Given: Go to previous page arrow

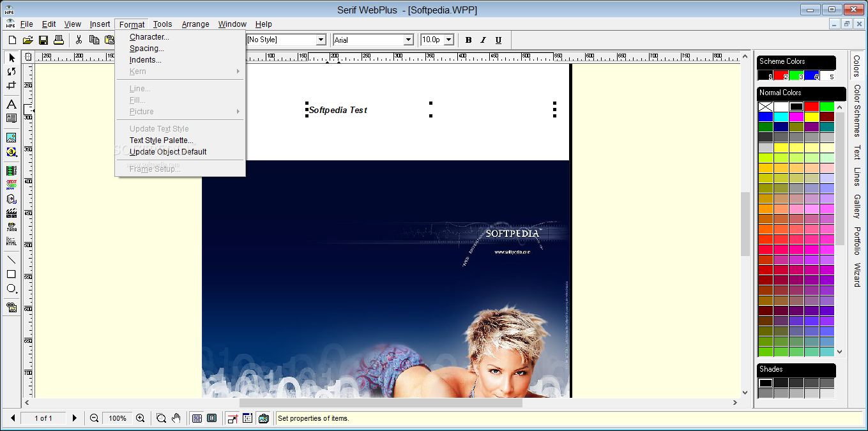Looking at the screenshot, I should pyautogui.click(x=13, y=418).
